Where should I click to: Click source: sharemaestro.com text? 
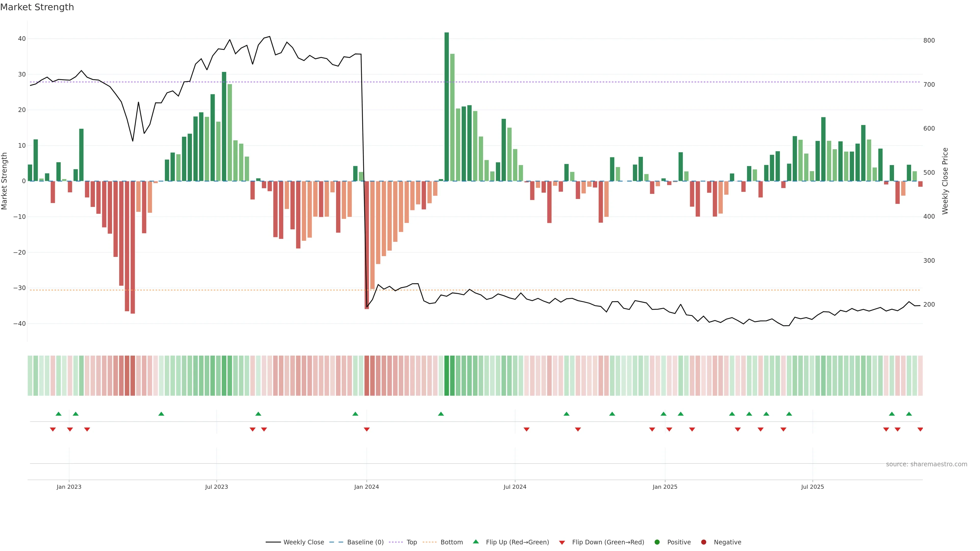[926, 464]
